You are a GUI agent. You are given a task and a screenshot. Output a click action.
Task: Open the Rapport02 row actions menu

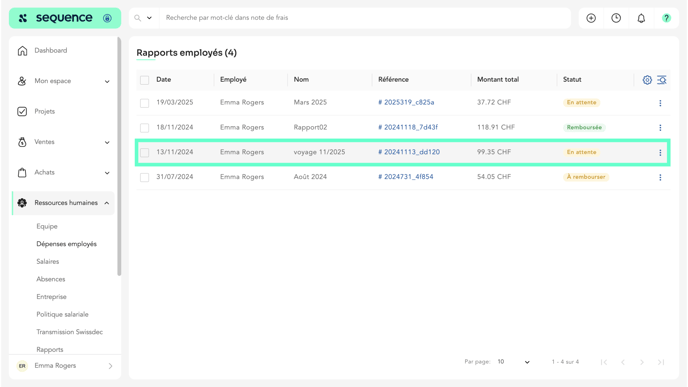[x=660, y=128]
